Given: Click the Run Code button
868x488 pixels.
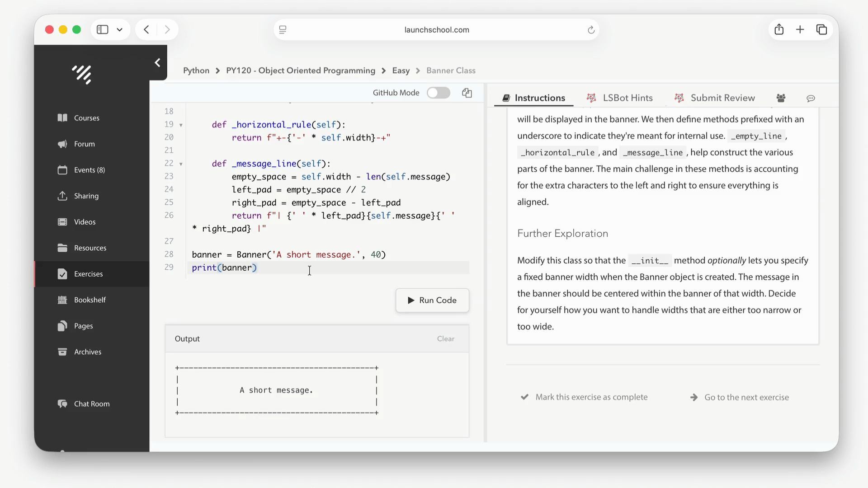Looking at the screenshot, I should (x=432, y=300).
